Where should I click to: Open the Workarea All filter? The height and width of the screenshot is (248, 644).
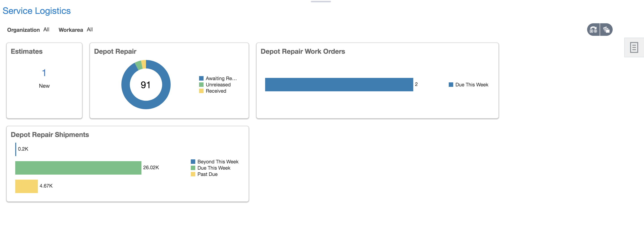[90, 30]
